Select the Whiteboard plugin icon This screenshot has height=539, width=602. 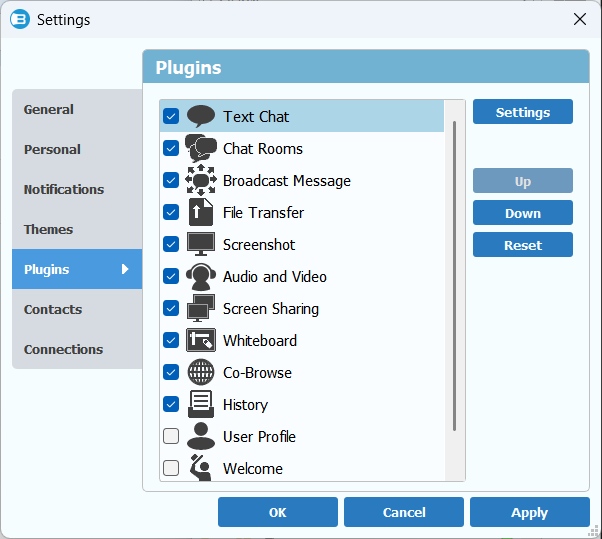(200, 340)
